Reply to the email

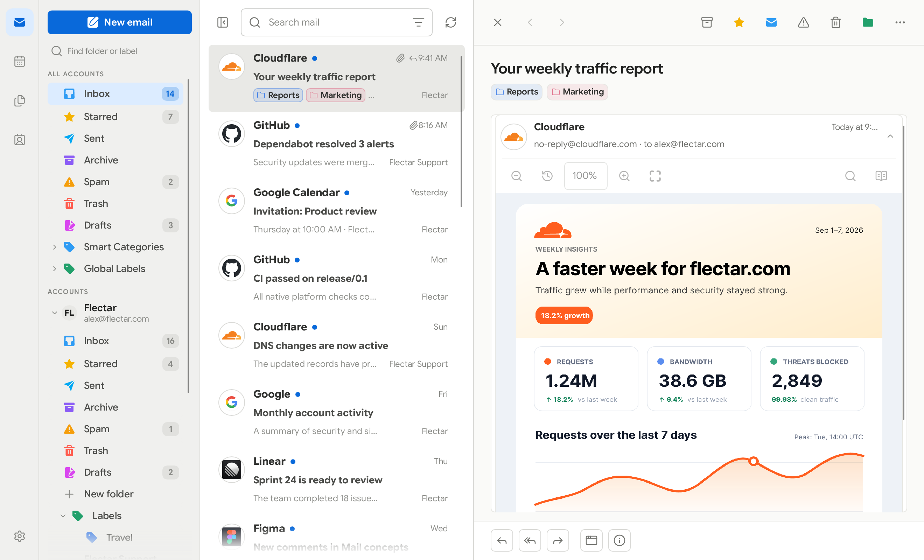(x=502, y=540)
